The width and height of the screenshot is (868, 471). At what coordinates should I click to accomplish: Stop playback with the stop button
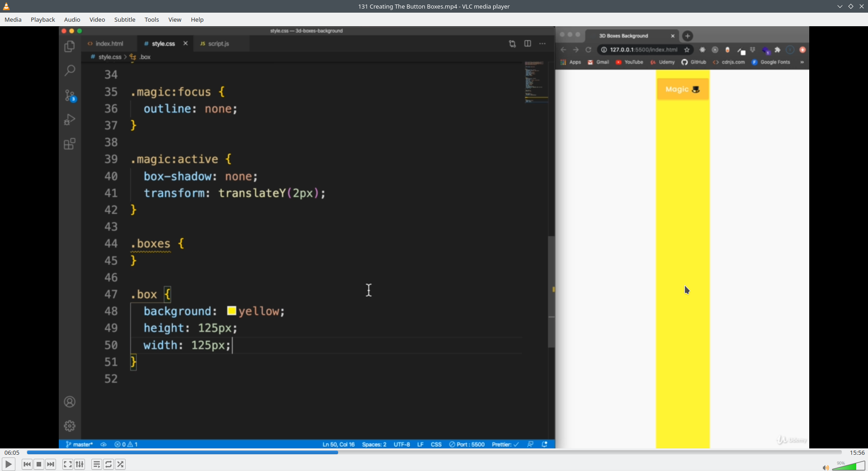[39, 464]
